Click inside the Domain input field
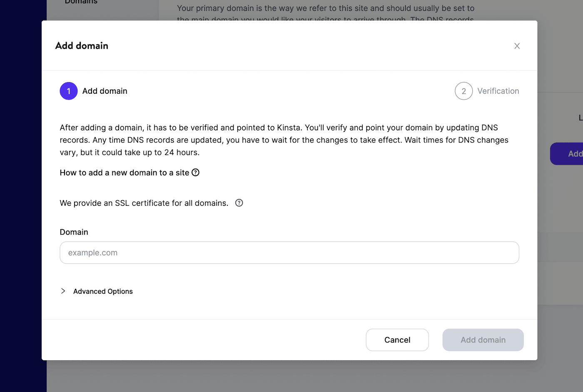 coord(289,252)
